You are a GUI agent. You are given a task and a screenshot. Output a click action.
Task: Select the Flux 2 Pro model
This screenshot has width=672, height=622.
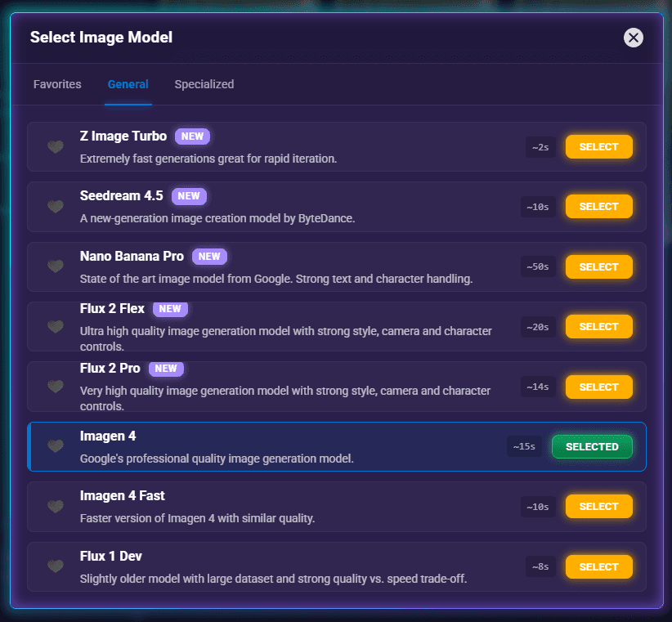pyautogui.click(x=598, y=387)
